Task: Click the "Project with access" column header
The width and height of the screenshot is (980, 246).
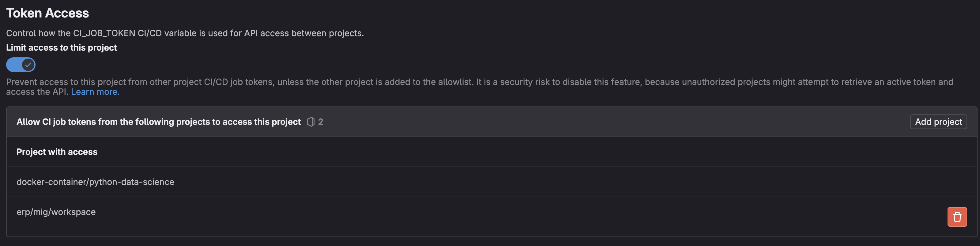Action: 57,152
